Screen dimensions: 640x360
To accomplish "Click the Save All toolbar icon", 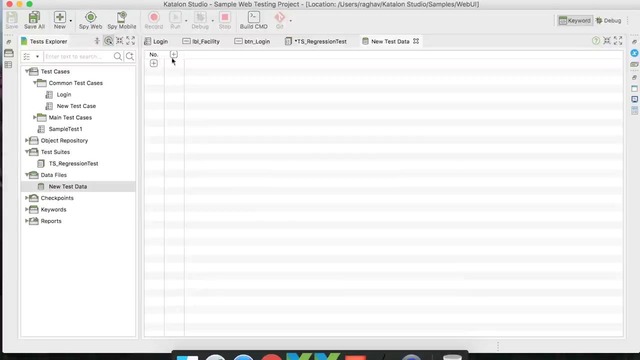I will tap(34, 20).
